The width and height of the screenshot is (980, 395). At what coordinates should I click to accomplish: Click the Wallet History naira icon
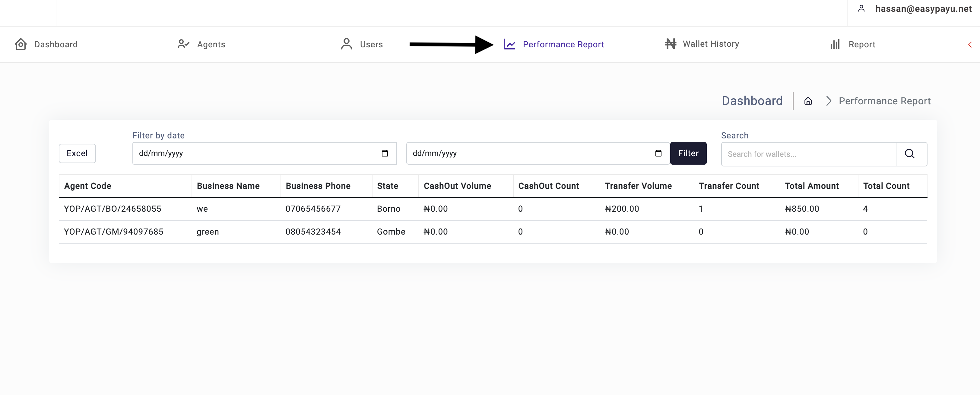[x=670, y=44]
